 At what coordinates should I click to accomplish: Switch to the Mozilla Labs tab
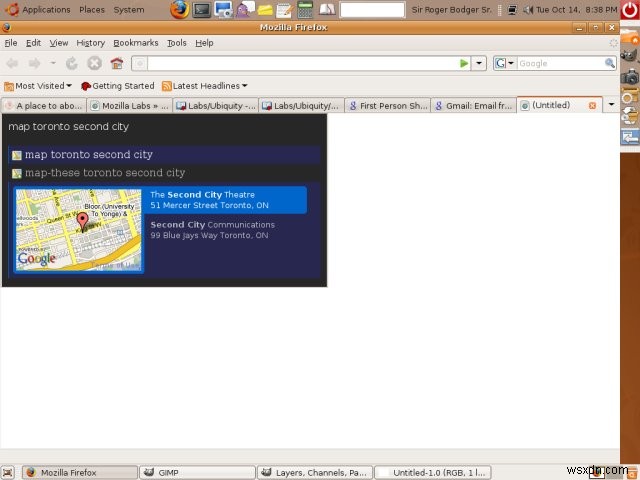[129, 106]
